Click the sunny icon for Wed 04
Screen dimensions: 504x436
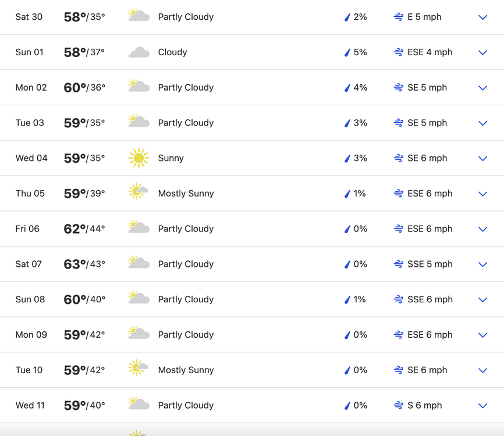[x=139, y=158]
